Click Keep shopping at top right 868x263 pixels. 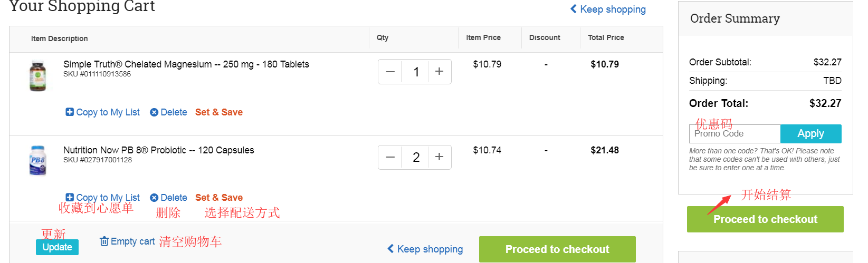click(608, 9)
